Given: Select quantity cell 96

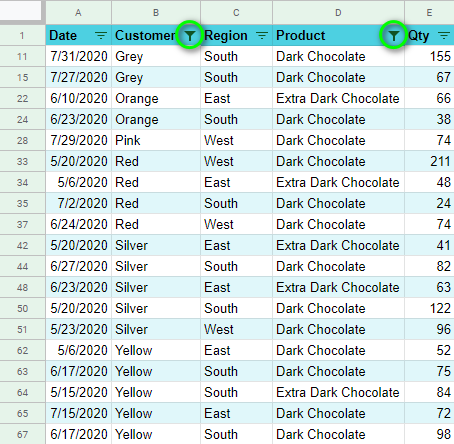Looking at the screenshot, I should [x=429, y=329].
